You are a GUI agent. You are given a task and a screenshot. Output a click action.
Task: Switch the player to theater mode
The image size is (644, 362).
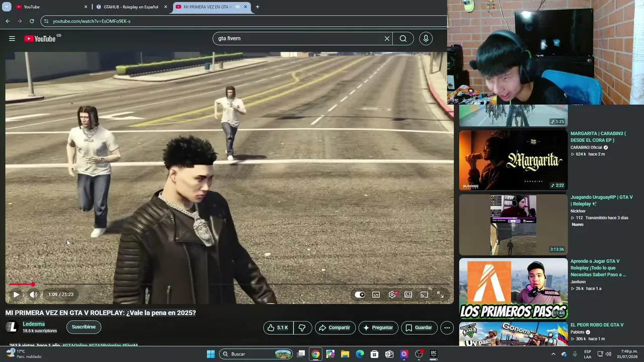408,295
